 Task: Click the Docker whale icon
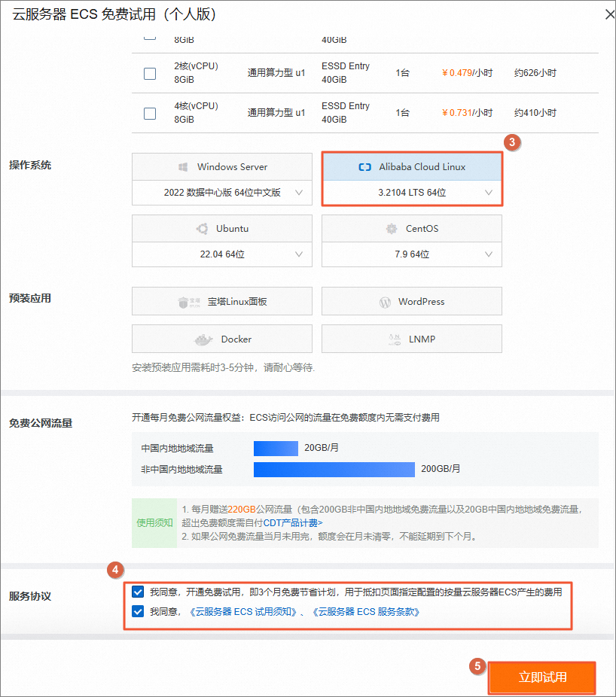(204, 339)
